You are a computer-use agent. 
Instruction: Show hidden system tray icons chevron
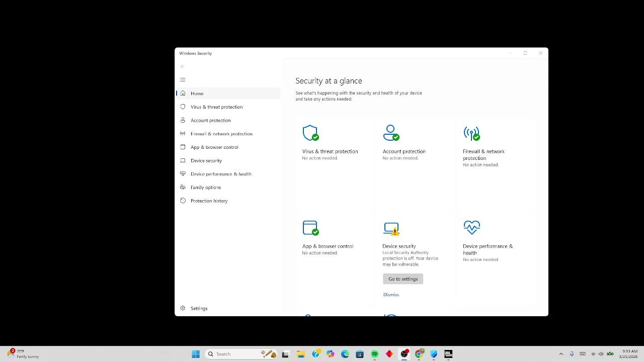point(561,354)
